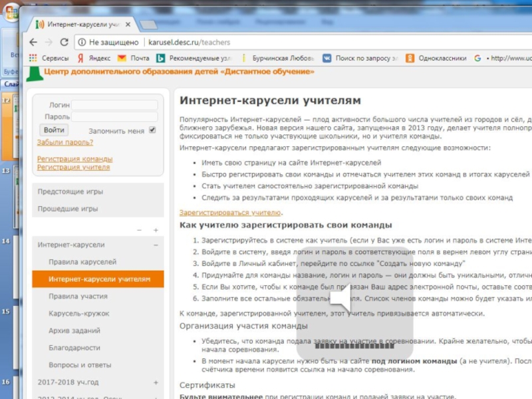Open 'Правила каруселей' in the sidebar
This screenshot has width=532, height=399.
(x=82, y=262)
